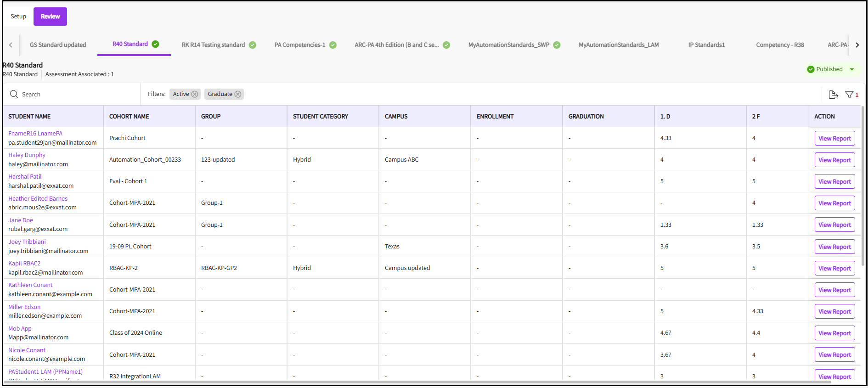
Task: Open Kathleen Conant student profile link
Action: [x=30, y=285]
